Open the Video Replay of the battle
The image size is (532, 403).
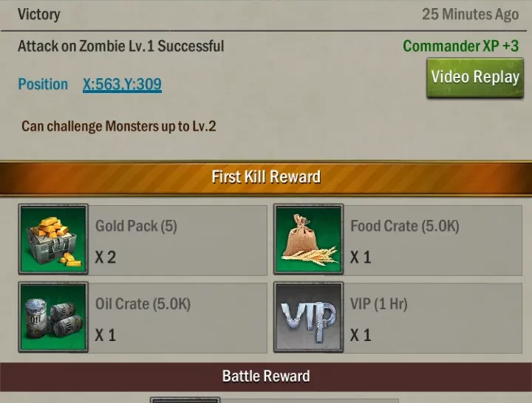tap(475, 77)
